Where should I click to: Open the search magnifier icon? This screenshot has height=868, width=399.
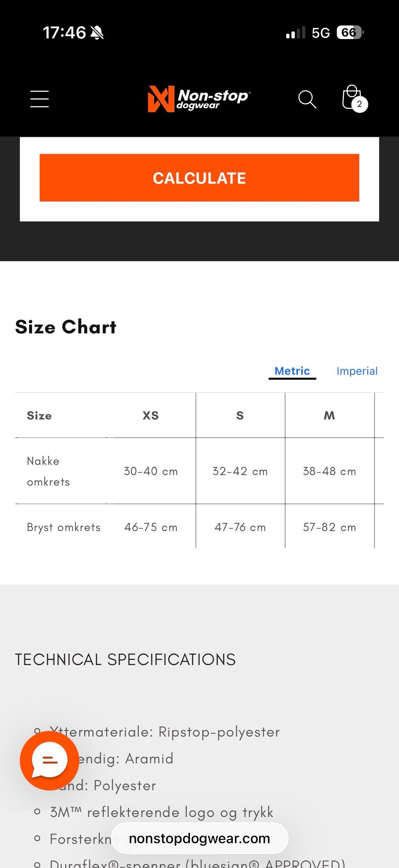[307, 99]
